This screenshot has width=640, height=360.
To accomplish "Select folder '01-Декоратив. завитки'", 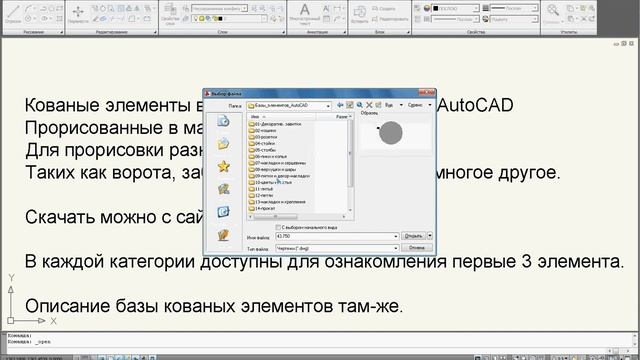I will pos(275,124).
